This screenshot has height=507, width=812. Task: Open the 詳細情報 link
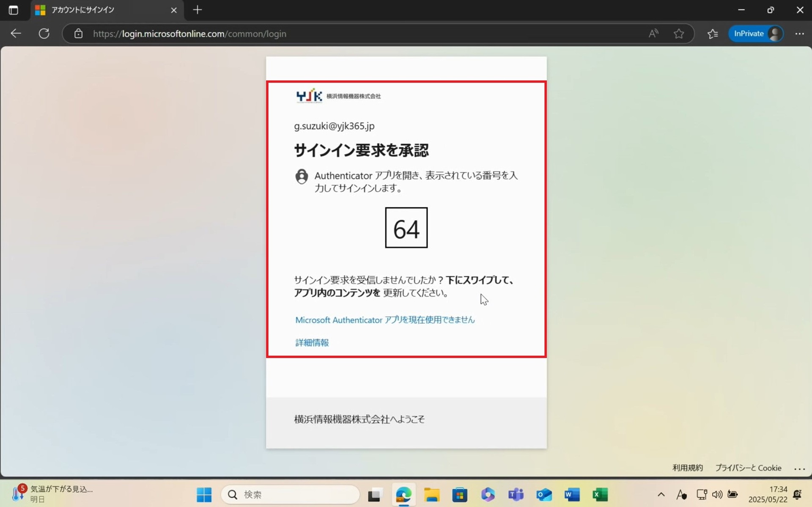point(312,342)
